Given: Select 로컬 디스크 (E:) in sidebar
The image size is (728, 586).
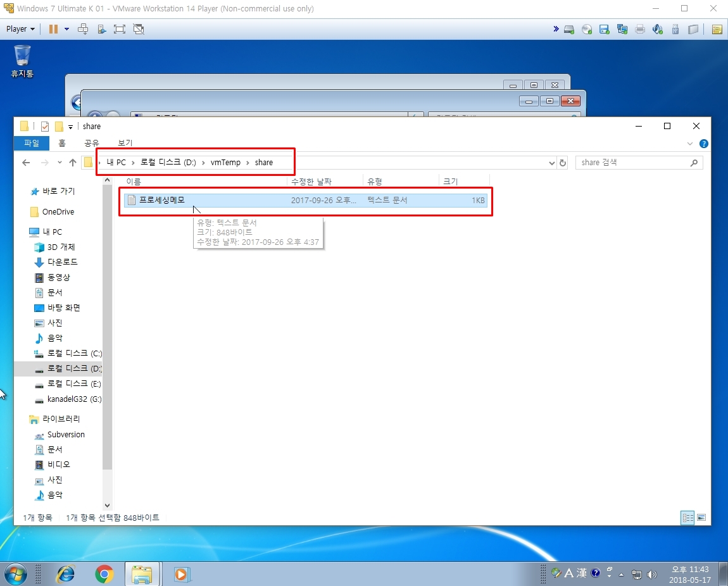Looking at the screenshot, I should point(74,383).
